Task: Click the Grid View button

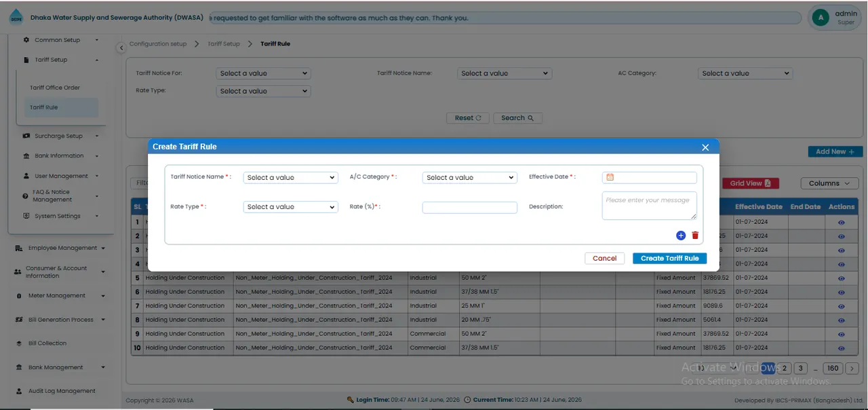Action: pyautogui.click(x=750, y=183)
